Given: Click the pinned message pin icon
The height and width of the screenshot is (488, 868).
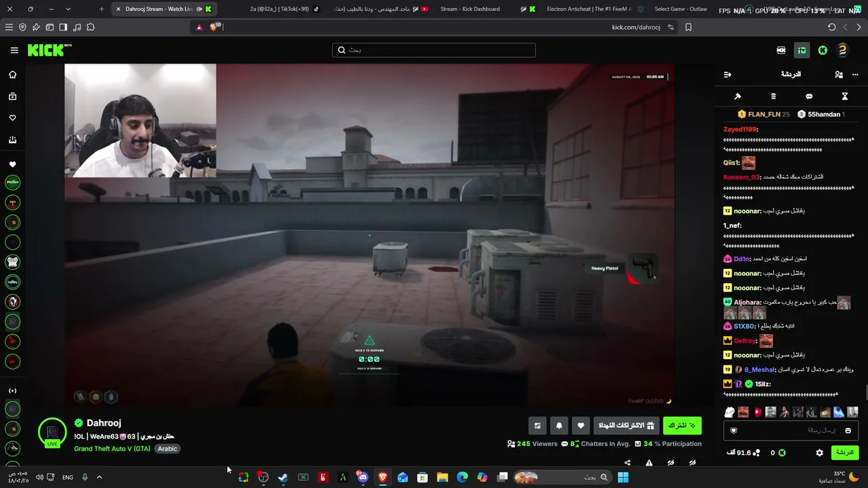Looking at the screenshot, I should [x=738, y=96].
